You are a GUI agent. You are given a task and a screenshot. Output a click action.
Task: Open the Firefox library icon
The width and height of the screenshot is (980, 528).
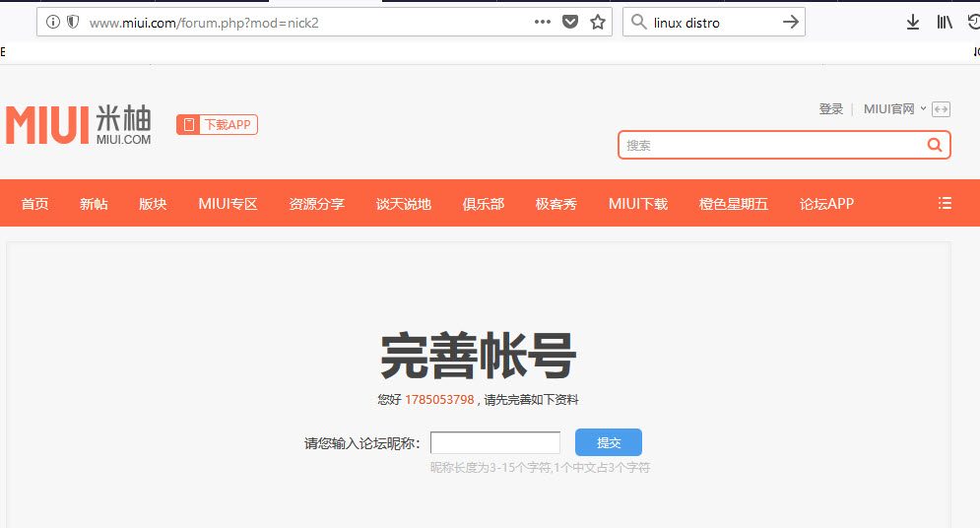click(944, 23)
